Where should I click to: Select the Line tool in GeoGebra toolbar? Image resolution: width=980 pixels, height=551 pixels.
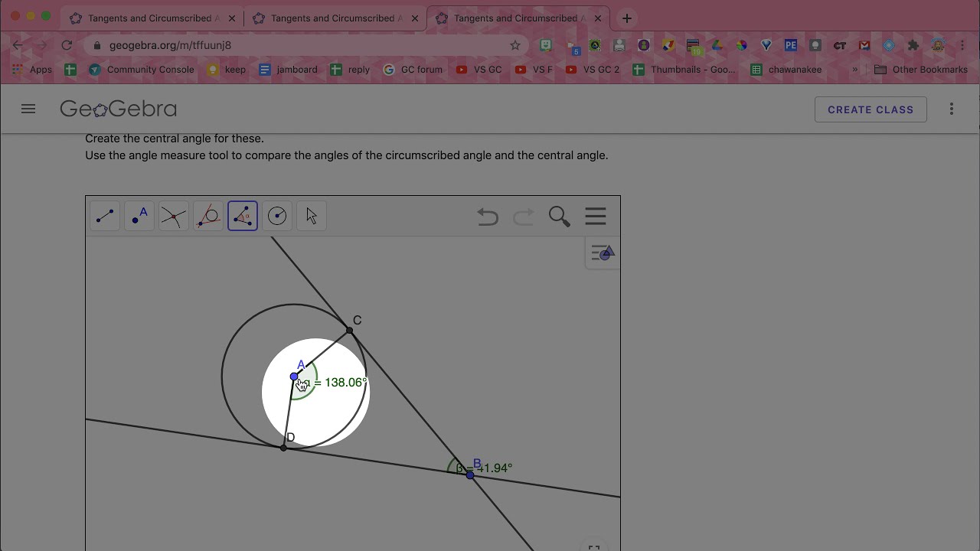tap(105, 217)
